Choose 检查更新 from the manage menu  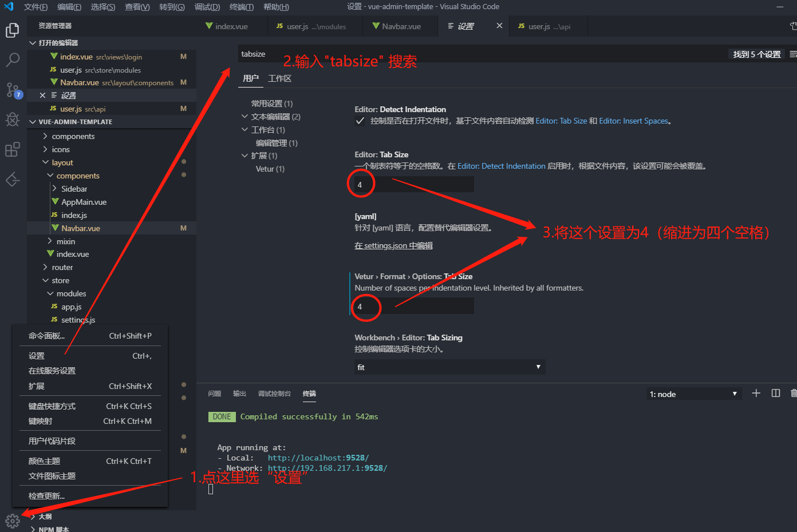(90, 496)
